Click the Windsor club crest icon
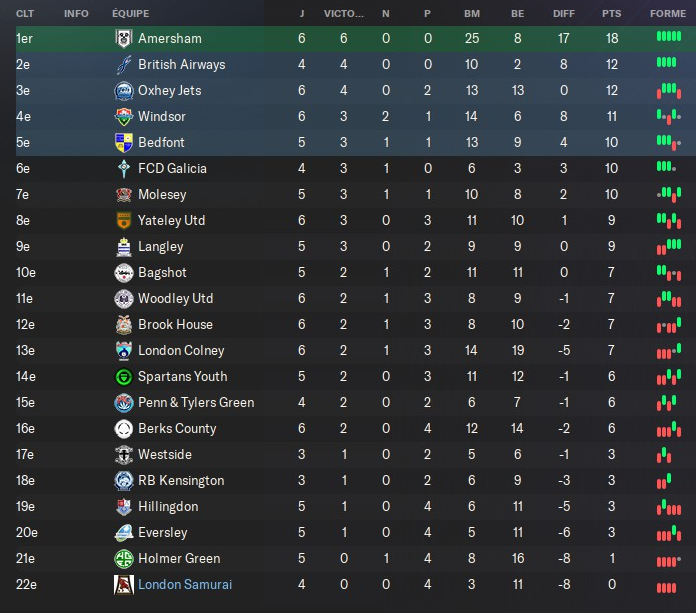This screenshot has width=696, height=613. pyautogui.click(x=124, y=116)
